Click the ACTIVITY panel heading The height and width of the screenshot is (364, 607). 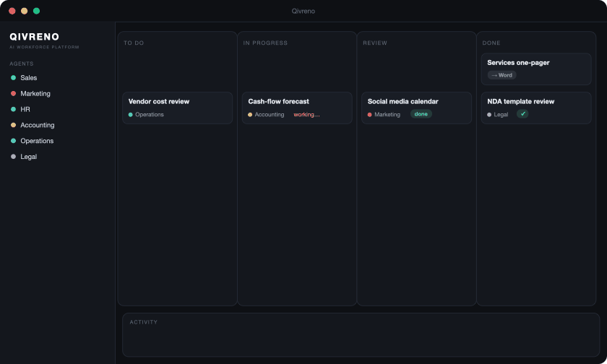pyautogui.click(x=144, y=322)
